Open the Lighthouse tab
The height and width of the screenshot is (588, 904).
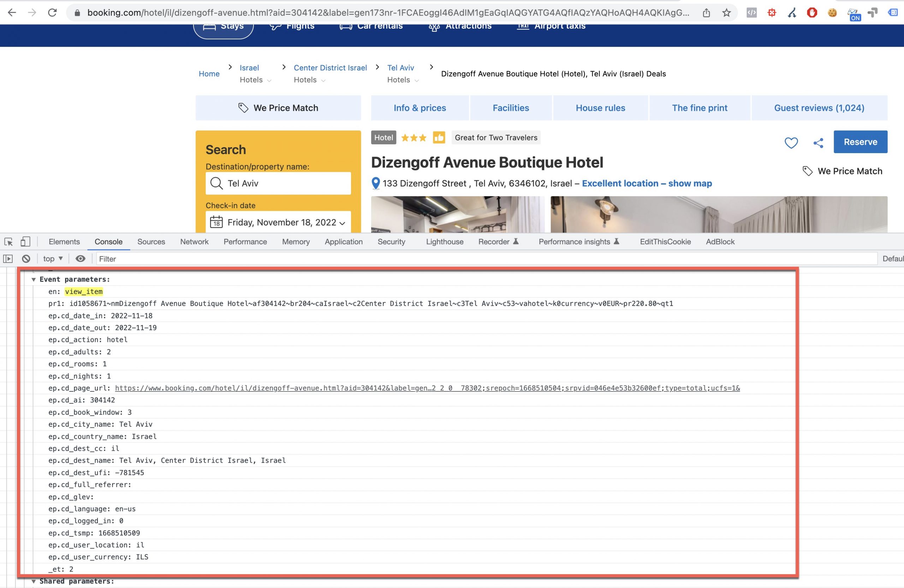444,242
